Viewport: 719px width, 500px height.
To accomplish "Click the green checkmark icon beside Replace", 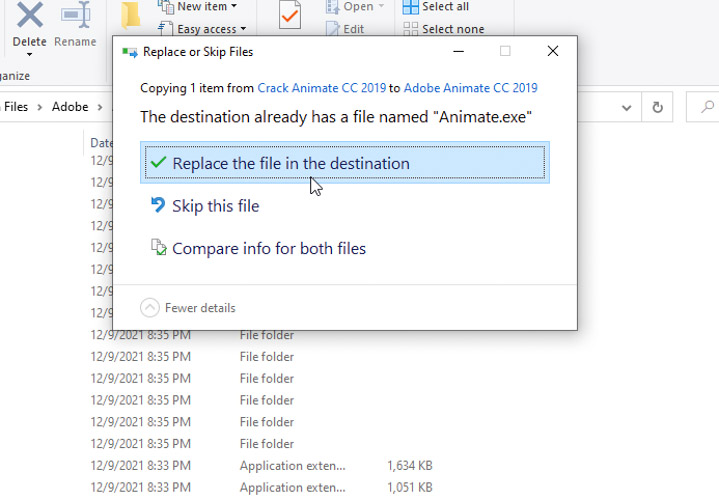I will click(x=158, y=161).
